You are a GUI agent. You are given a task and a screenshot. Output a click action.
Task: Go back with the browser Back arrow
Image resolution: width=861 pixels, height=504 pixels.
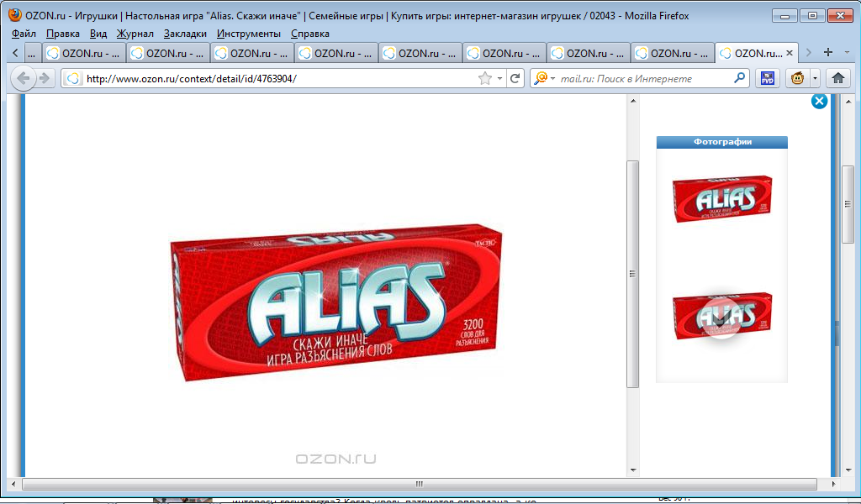pyautogui.click(x=23, y=78)
